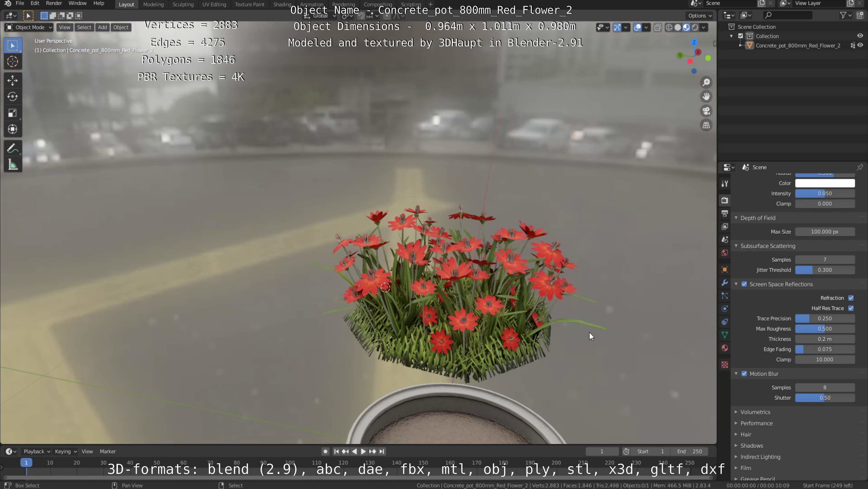Image resolution: width=868 pixels, height=489 pixels.
Task: Hide Concrete_pot_800mm_Red_Flower_2 with eye icon
Action: pyautogui.click(x=860, y=45)
